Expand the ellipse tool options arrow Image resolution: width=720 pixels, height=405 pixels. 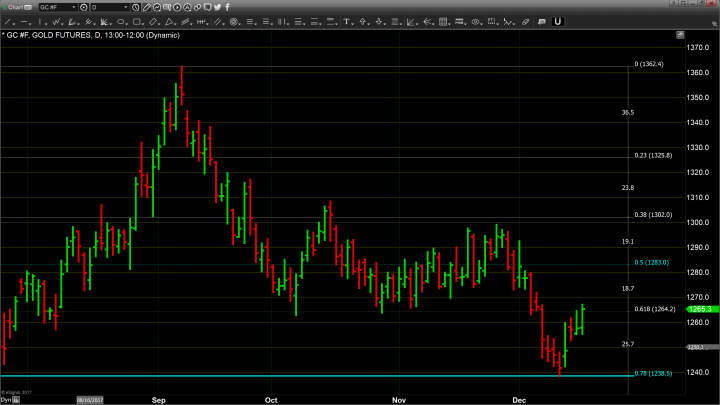click(127, 23)
